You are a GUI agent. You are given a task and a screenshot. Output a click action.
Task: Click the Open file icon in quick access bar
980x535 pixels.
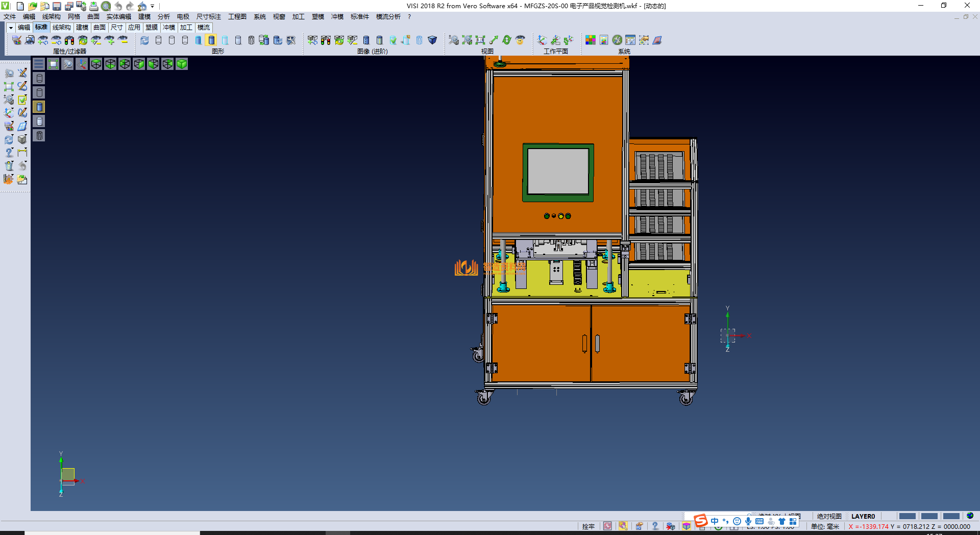32,6
